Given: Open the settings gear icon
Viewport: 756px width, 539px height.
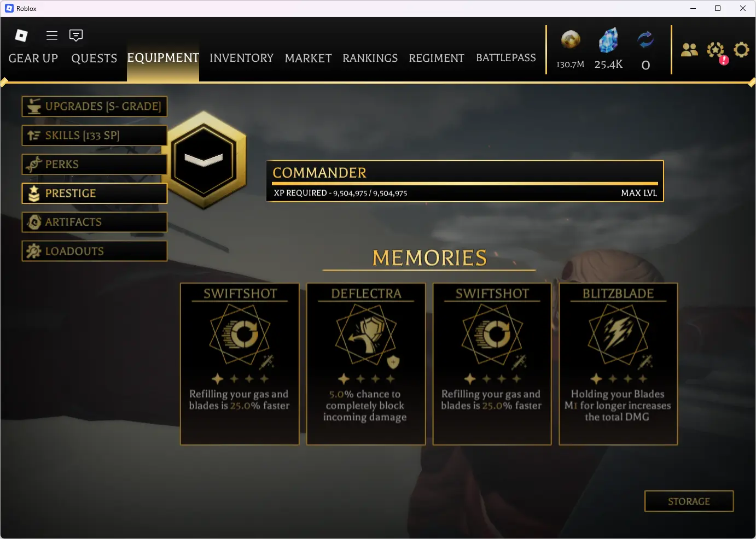Looking at the screenshot, I should point(741,50).
